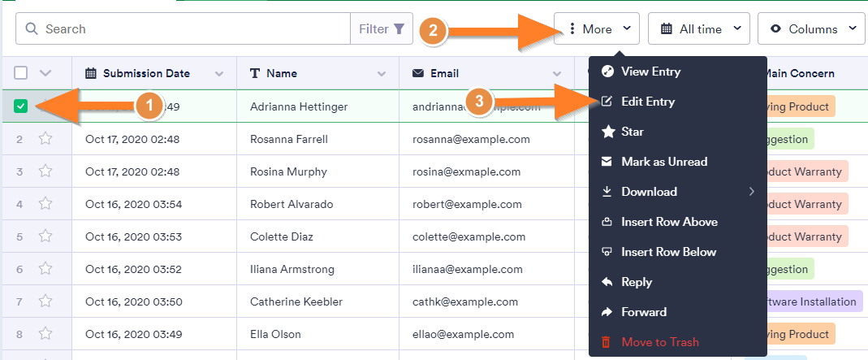
Task: Click the Filter funnel icon
Action: [399, 29]
